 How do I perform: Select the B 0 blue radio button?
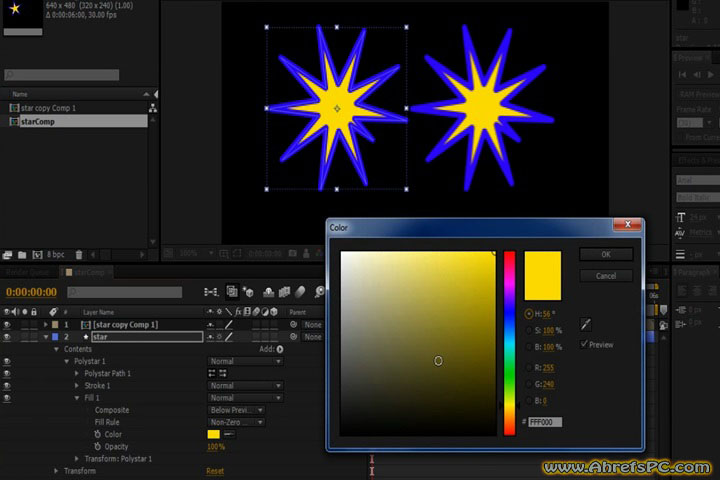(529, 401)
